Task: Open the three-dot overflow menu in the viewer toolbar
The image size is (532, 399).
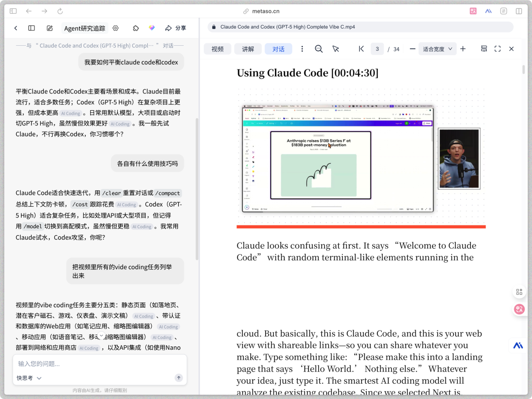Action: (x=302, y=49)
